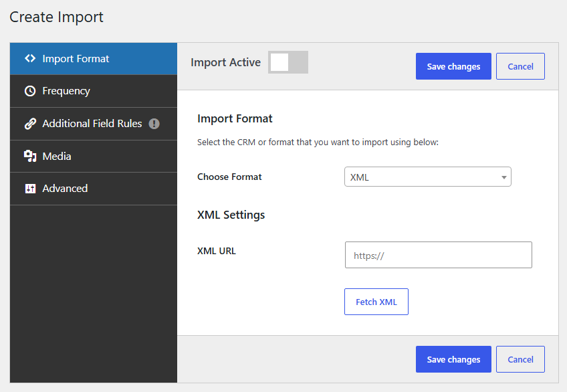Click the Media images icon

tap(30, 157)
